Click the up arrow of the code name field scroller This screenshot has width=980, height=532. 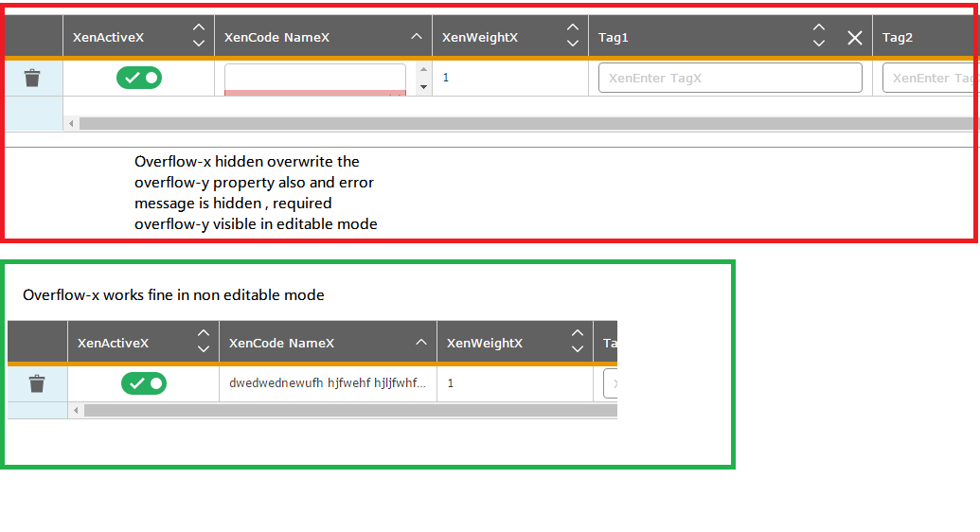(x=424, y=69)
